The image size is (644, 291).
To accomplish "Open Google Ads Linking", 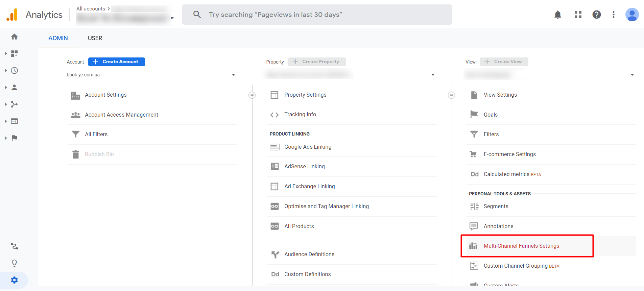I will click(x=308, y=147).
